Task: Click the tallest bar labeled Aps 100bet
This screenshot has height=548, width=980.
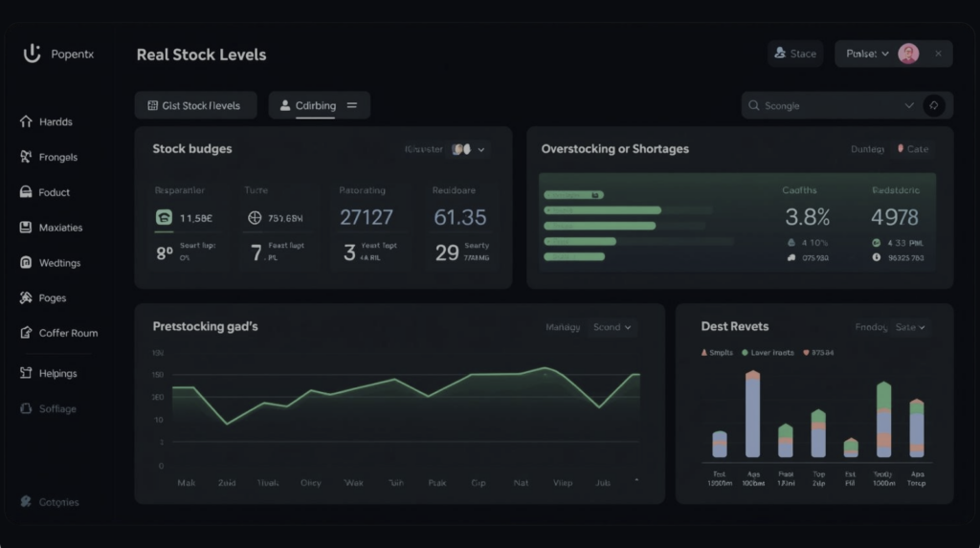Action: coord(753,414)
